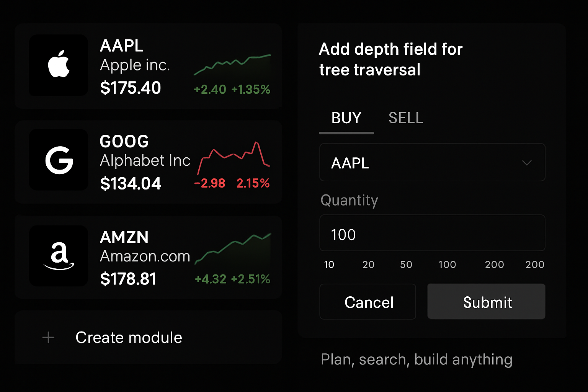Switch to the SELL tab
588x392 pixels.
[x=406, y=118]
